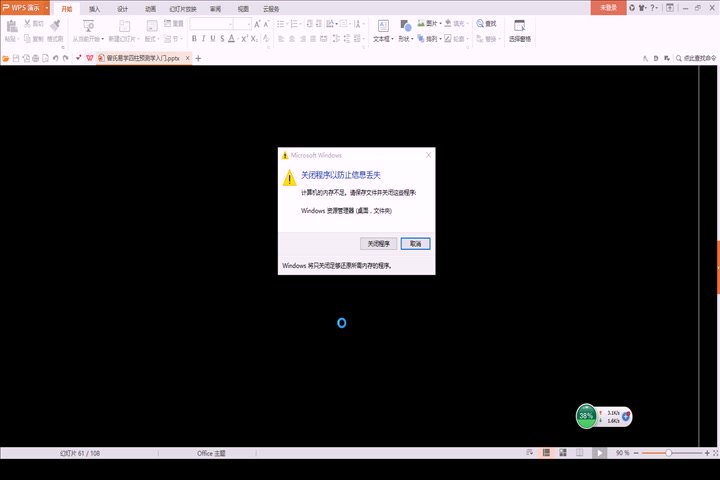The image size is (720, 480).
Task: Apply font color A
Action: pyautogui.click(x=231, y=39)
